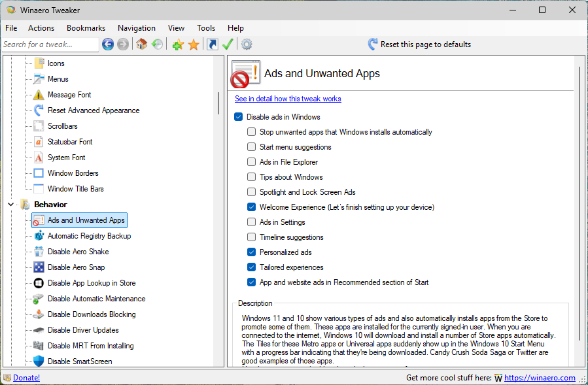Click System Font letter A icon
The height and width of the screenshot is (385, 588).
point(39,158)
